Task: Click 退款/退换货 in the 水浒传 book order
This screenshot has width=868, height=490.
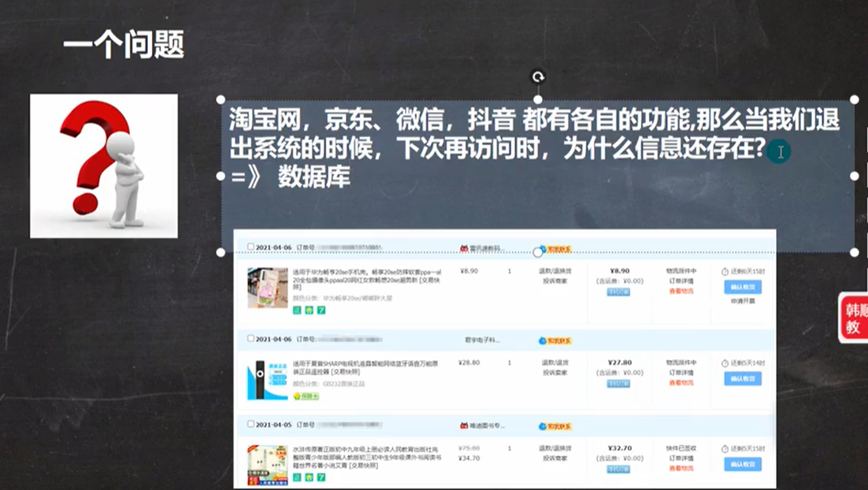Action: [555, 448]
